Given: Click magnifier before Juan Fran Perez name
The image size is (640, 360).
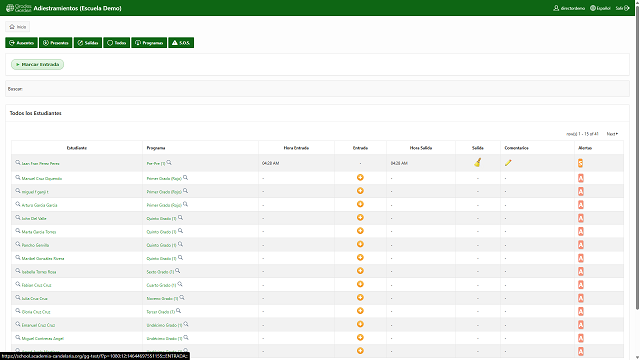Looking at the screenshot, I should point(18,162).
